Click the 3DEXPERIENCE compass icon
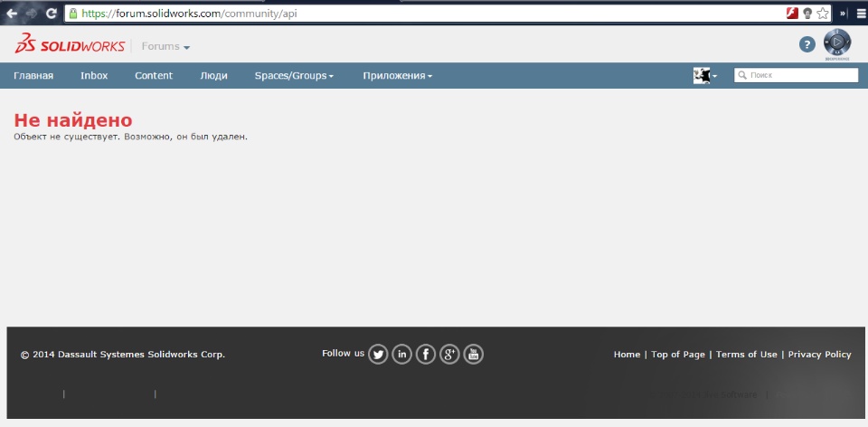Screen dimensions: 868x427 (837, 43)
